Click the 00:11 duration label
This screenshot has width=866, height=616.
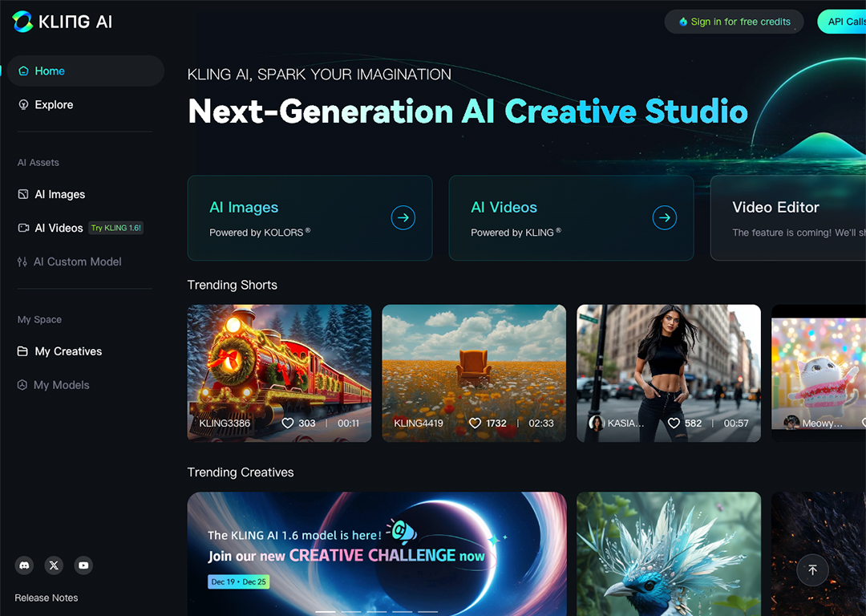point(349,423)
